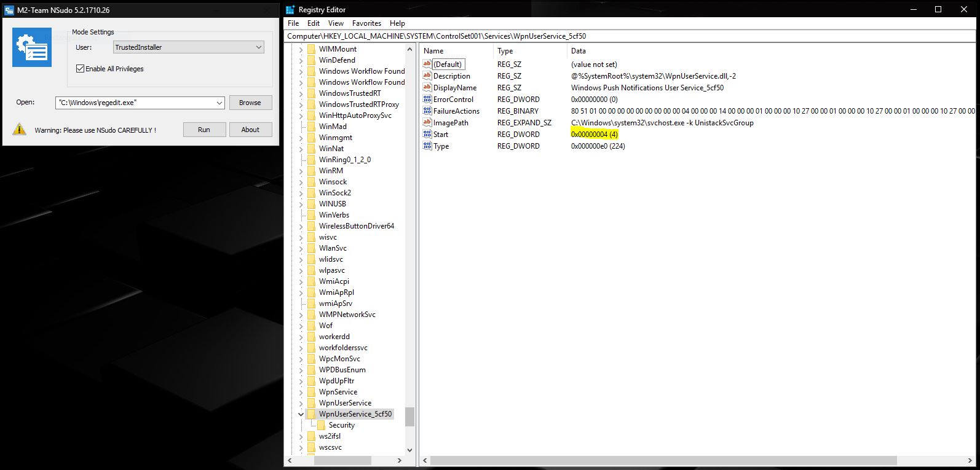Open the View menu in Registry Editor
Screen dimensions: 980x470
[x=336, y=23]
